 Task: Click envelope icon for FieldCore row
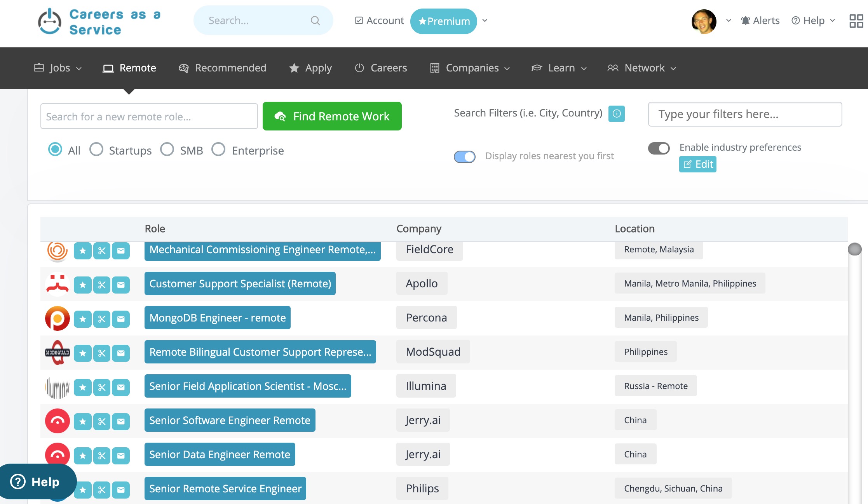[x=121, y=251]
